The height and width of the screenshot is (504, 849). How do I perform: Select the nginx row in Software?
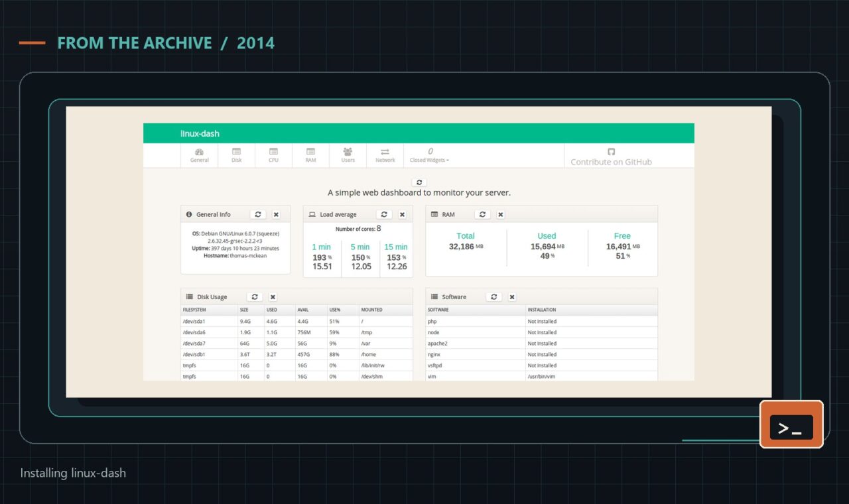[542, 354]
